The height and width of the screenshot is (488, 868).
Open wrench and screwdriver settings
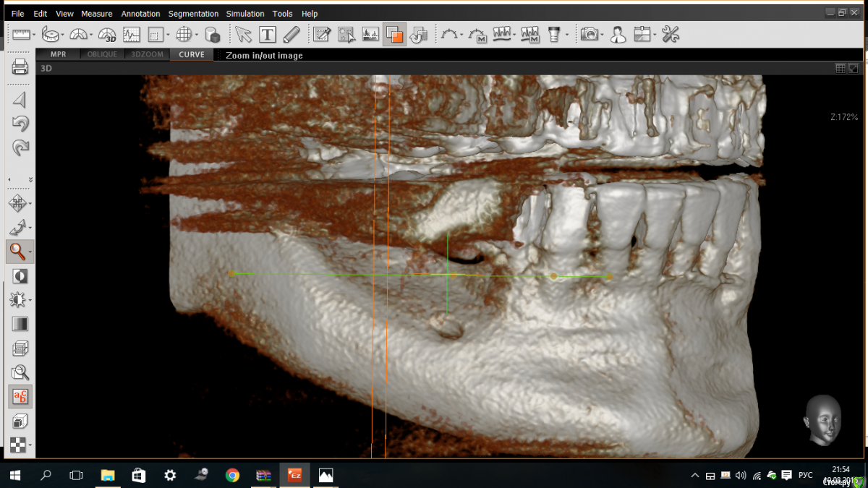coord(671,34)
